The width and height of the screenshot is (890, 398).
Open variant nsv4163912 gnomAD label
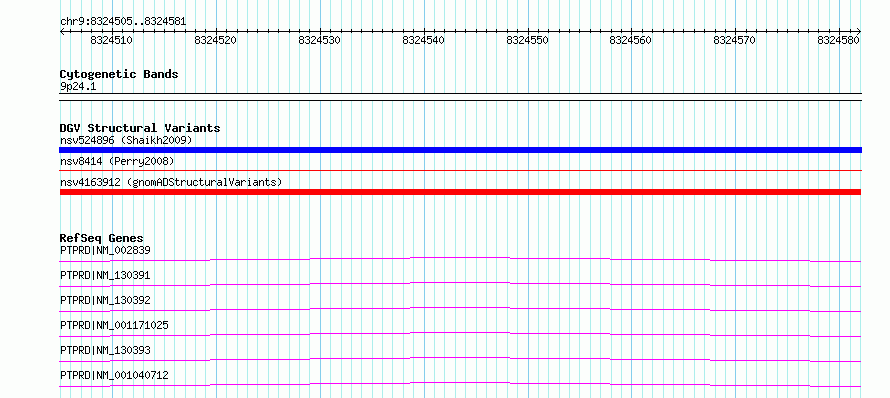(171, 182)
